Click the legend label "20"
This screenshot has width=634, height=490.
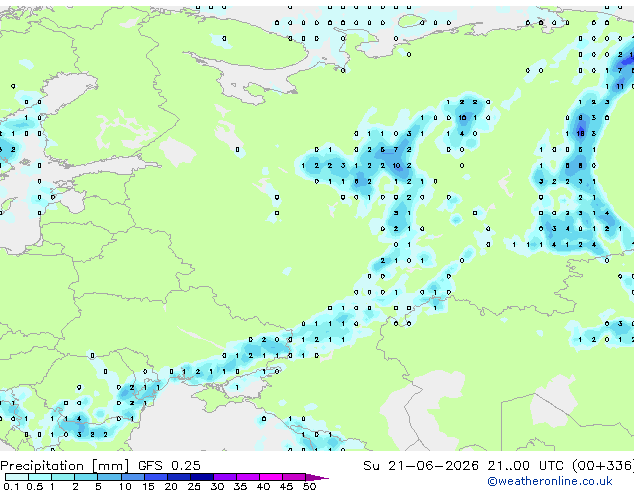pos(171,486)
